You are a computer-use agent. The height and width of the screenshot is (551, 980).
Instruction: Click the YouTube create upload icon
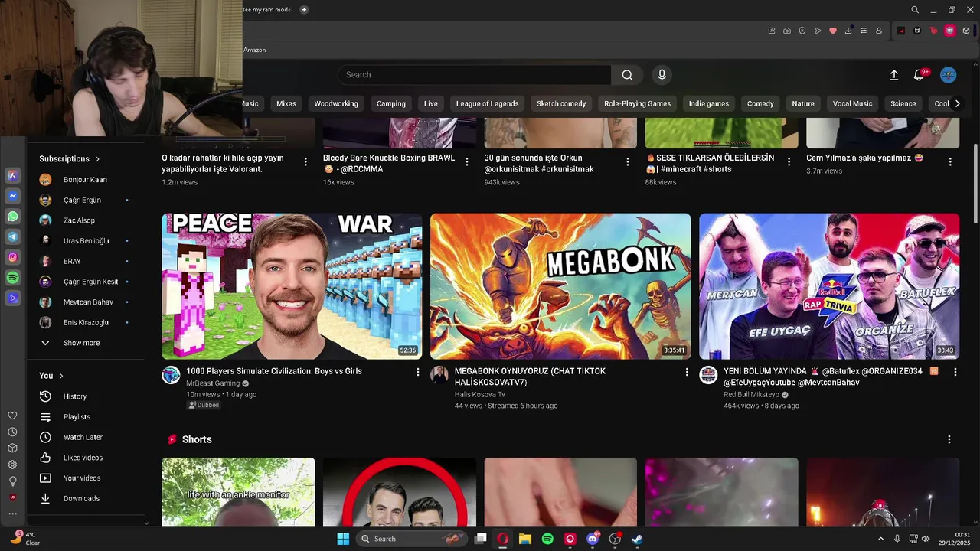(x=893, y=74)
